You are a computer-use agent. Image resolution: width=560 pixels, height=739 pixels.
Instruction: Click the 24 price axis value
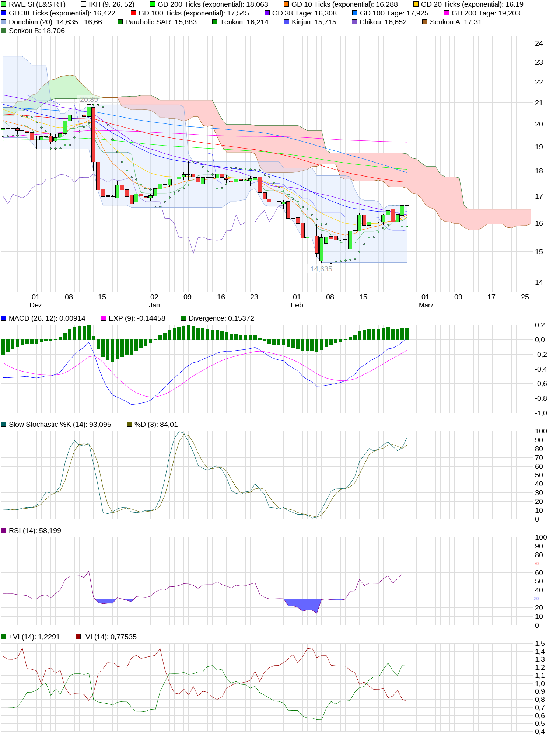click(x=539, y=43)
